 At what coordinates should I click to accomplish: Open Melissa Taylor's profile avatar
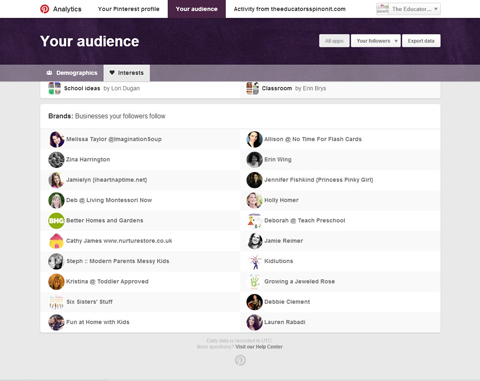(x=56, y=139)
